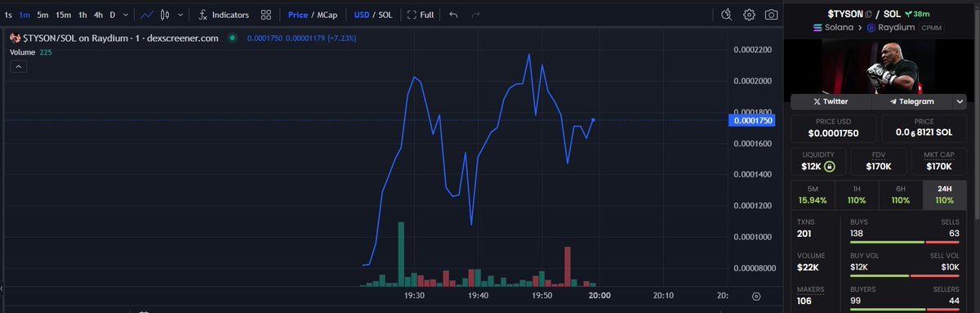
Task: Open the line chart type icon
Action: coord(147,15)
